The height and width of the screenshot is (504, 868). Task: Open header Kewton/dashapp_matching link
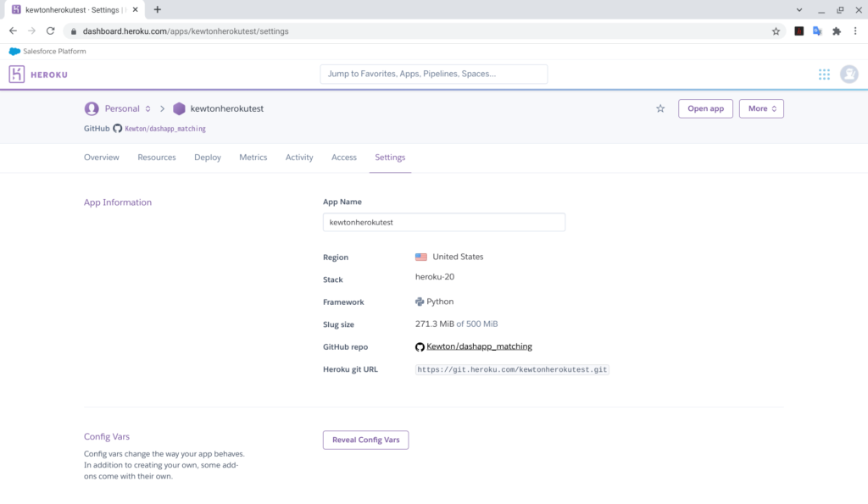click(x=165, y=129)
